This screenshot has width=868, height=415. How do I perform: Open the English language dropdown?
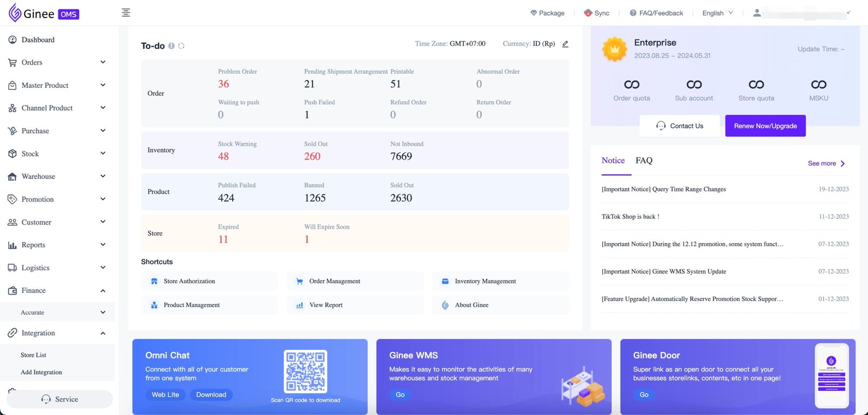tap(717, 13)
